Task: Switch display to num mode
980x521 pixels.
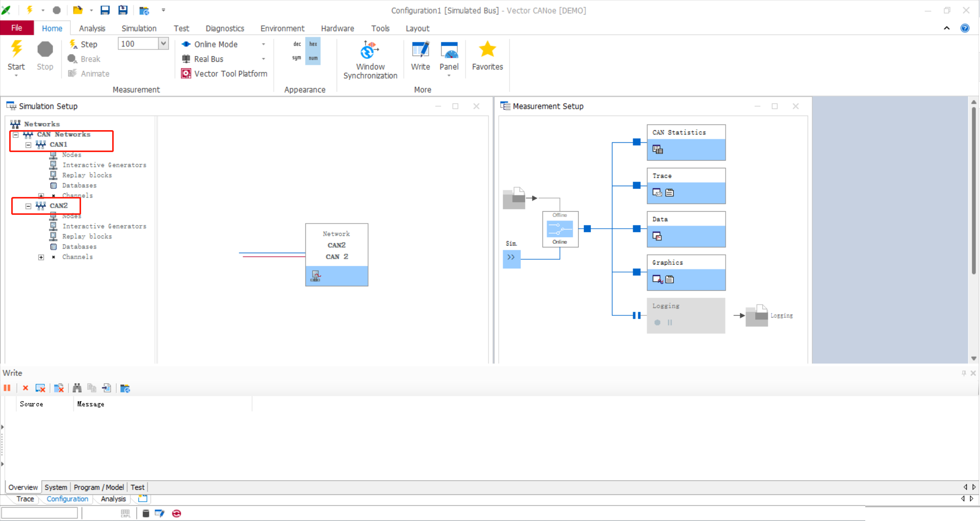Action: 313,58
